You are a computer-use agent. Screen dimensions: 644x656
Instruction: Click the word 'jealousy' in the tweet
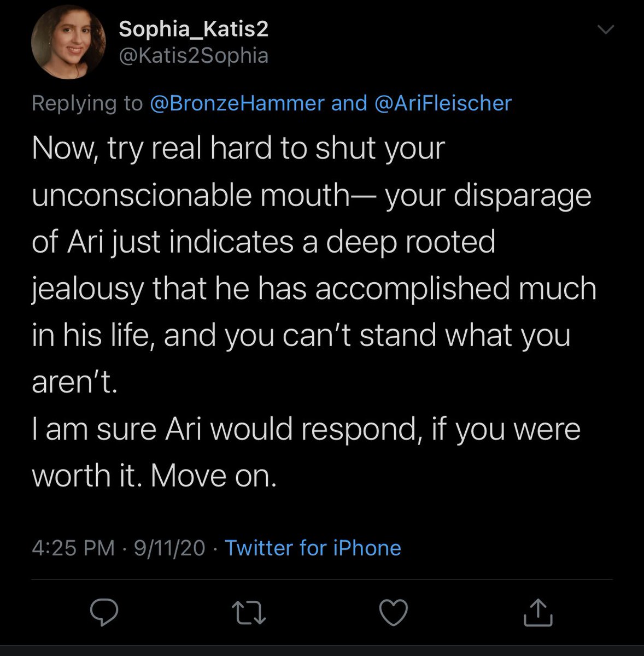point(87,289)
